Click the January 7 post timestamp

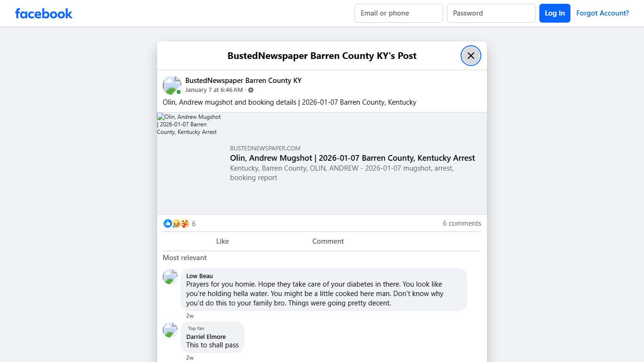pyautogui.click(x=214, y=90)
